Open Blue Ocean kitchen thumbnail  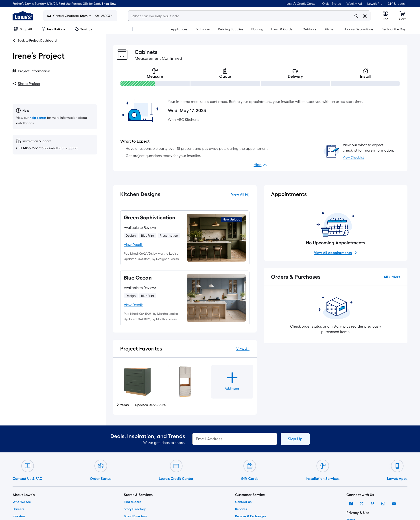[x=216, y=298]
